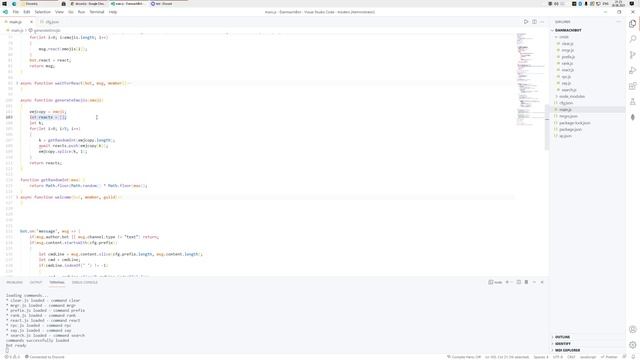Open react.js in the Explorer
The height and width of the screenshot is (360, 640).
pos(567,70)
